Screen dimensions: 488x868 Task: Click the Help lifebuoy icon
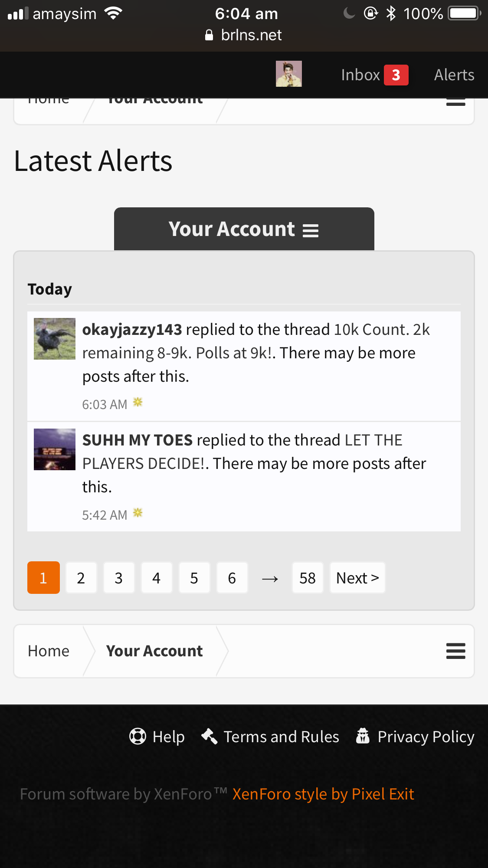pyautogui.click(x=138, y=736)
